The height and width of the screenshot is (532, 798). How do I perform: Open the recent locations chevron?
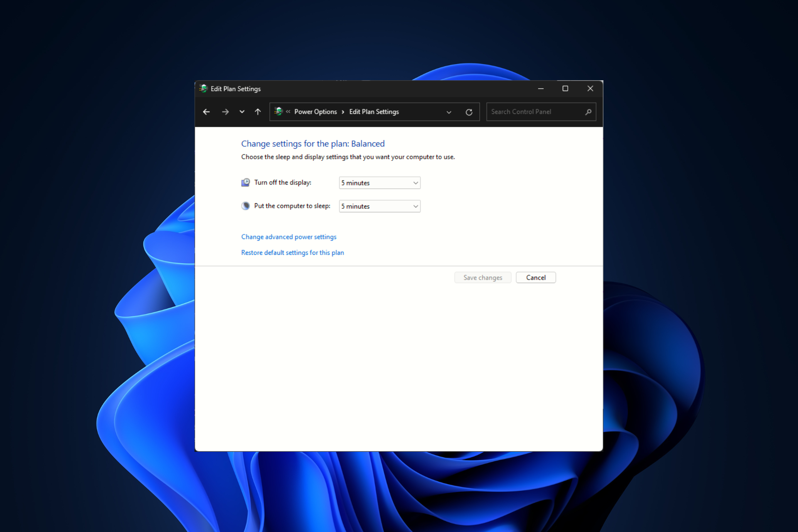click(242, 112)
